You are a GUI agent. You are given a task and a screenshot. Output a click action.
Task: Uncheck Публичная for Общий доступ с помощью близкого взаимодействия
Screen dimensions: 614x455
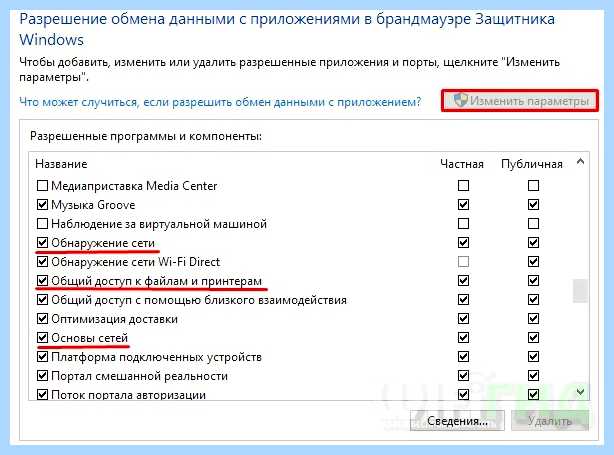[533, 300]
